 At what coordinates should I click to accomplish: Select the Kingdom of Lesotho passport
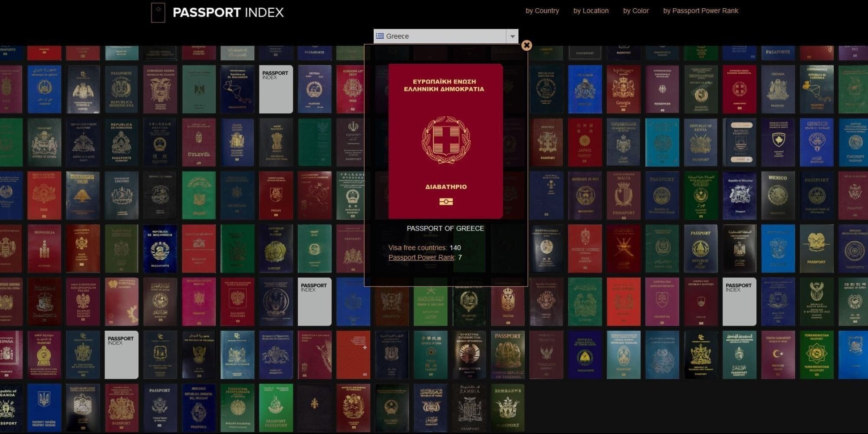[x=122, y=196]
